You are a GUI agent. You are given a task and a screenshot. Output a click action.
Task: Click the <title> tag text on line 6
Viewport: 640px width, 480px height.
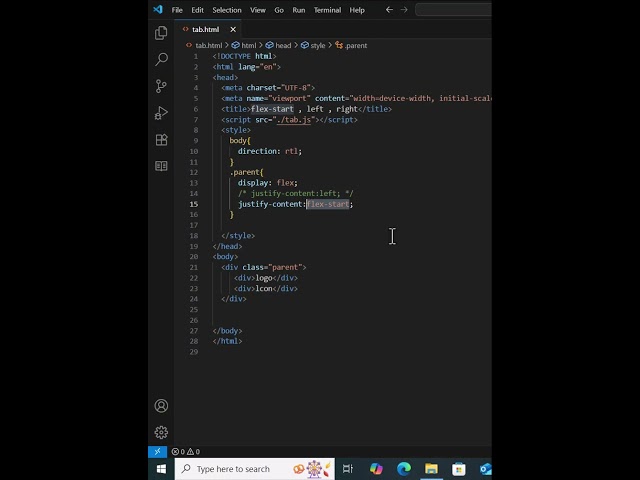coord(306,109)
